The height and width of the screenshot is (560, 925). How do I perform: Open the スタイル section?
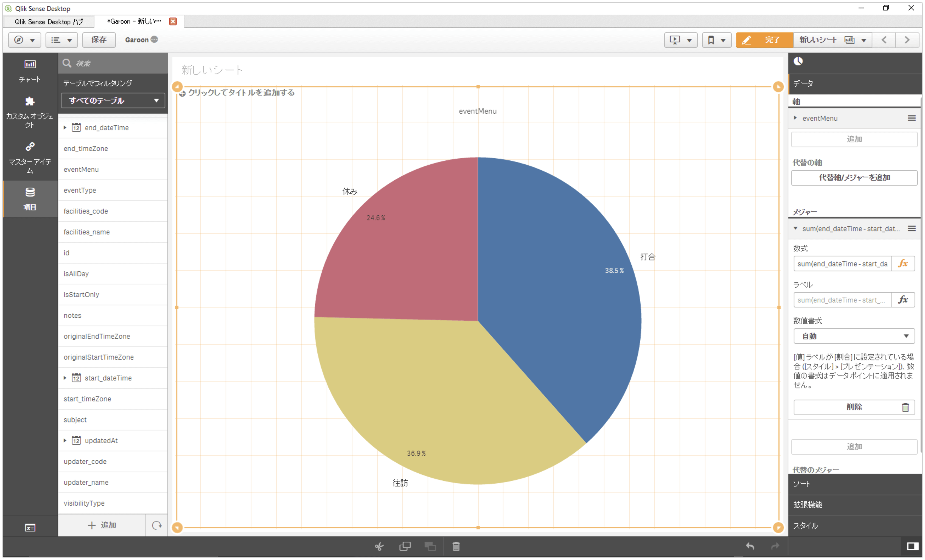[854, 526]
